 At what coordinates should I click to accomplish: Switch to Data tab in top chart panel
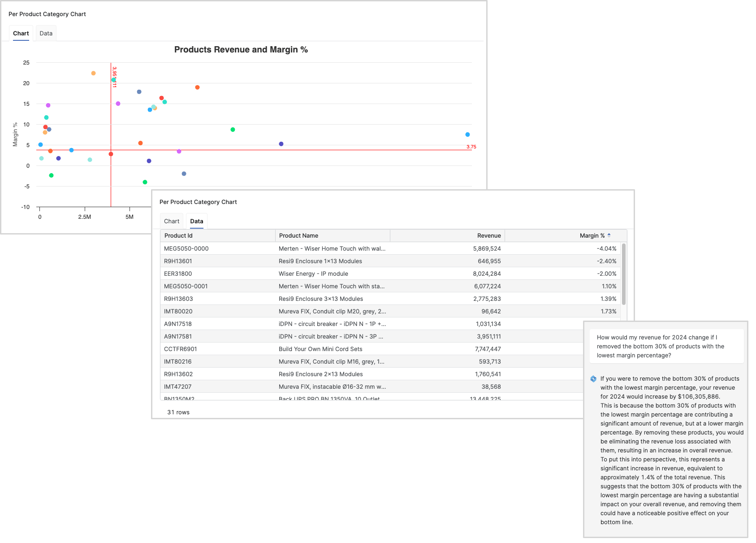46,33
